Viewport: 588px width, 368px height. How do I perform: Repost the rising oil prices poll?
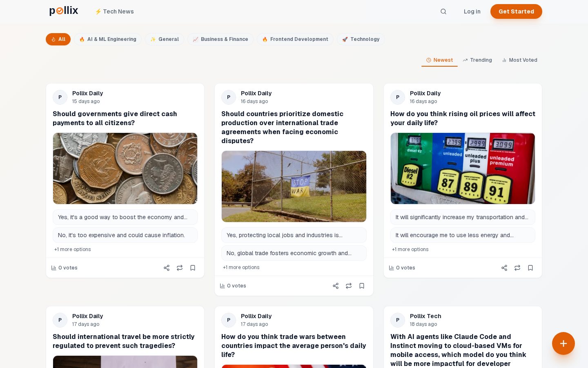coord(517,268)
